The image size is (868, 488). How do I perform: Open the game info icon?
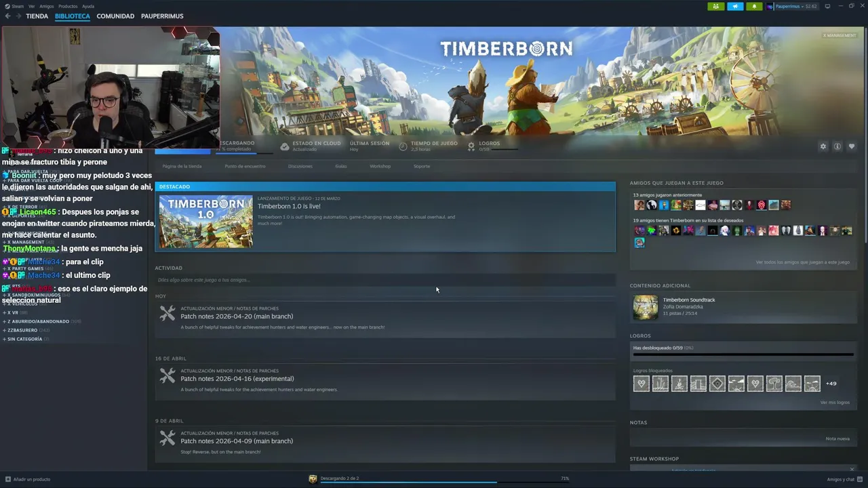pyautogui.click(x=837, y=146)
